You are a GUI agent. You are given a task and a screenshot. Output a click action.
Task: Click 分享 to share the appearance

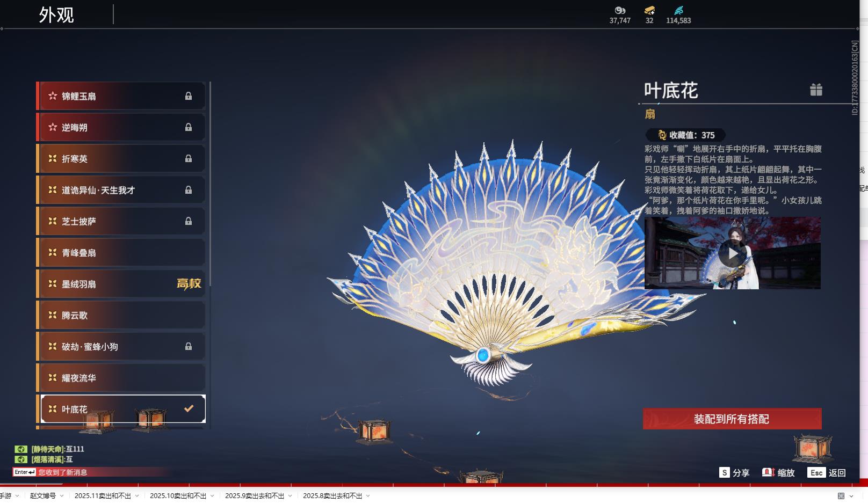coord(741,473)
